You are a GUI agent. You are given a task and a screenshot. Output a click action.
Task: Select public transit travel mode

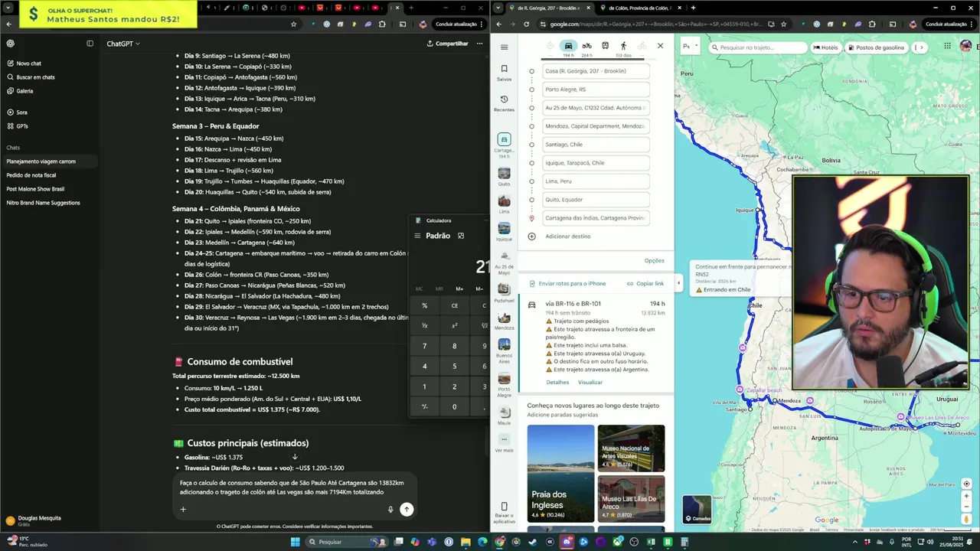pos(605,47)
